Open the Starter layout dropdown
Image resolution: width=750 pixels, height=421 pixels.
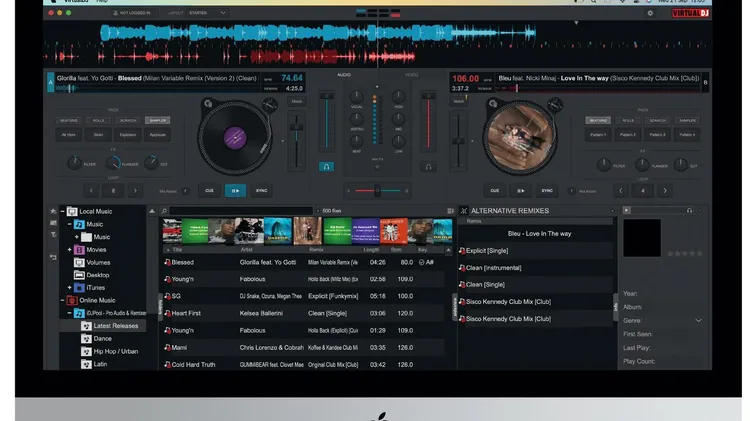(207, 13)
